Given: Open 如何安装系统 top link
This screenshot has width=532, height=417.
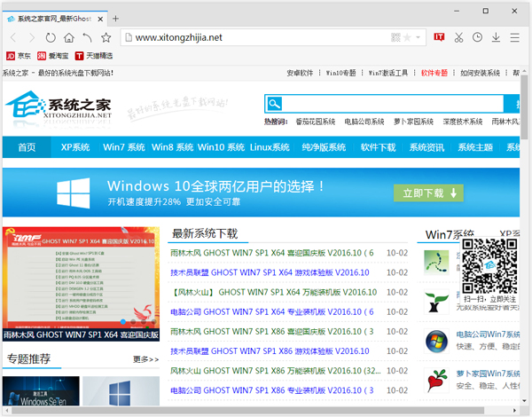Looking at the screenshot, I should click(480, 73).
